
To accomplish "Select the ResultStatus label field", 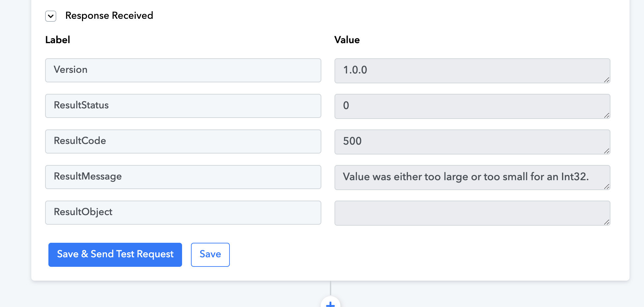I will (x=183, y=106).
